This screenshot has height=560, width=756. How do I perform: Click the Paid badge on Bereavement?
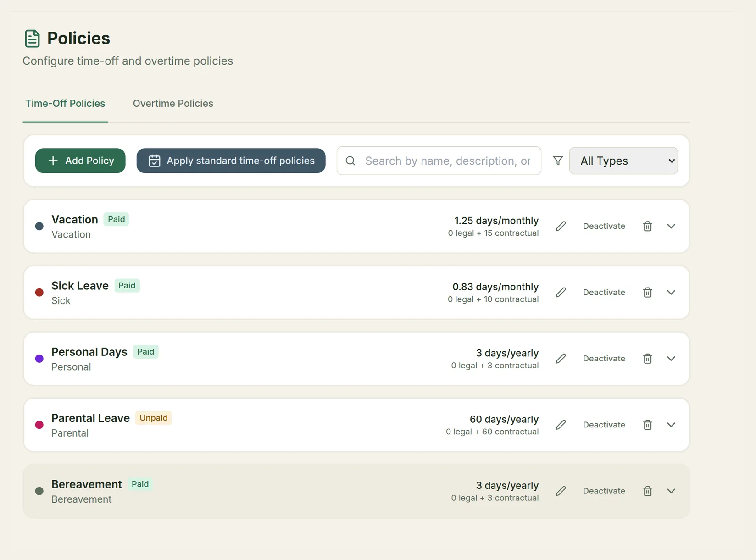140,484
